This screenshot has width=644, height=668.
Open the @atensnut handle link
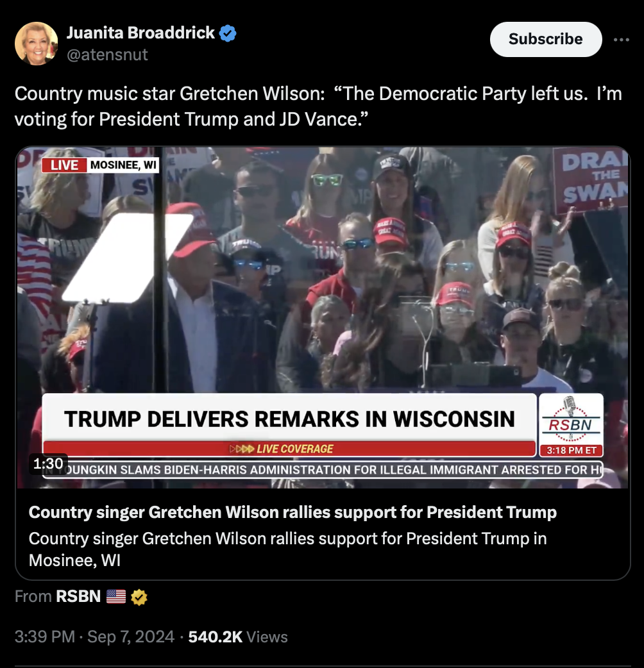coord(107,54)
